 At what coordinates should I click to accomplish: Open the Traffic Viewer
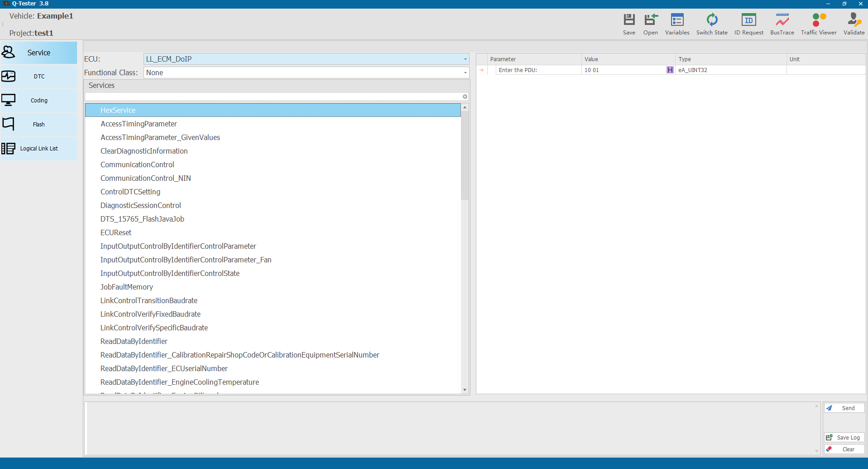tap(819, 24)
